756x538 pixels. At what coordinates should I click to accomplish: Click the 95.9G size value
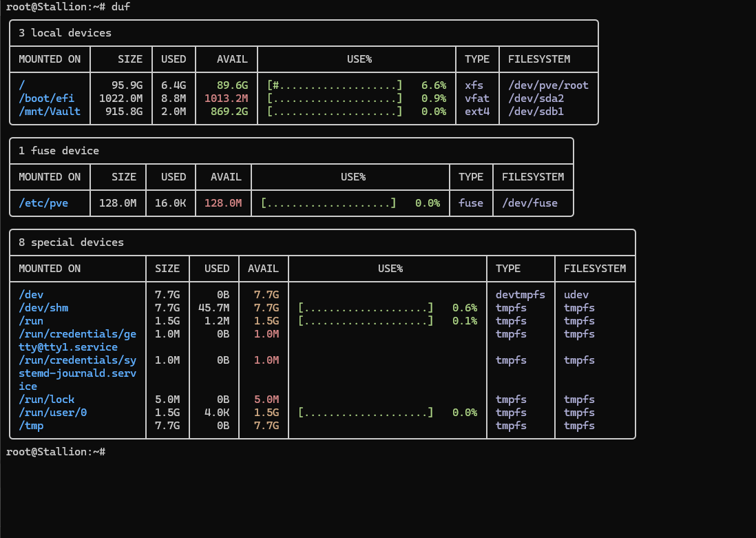[127, 85]
